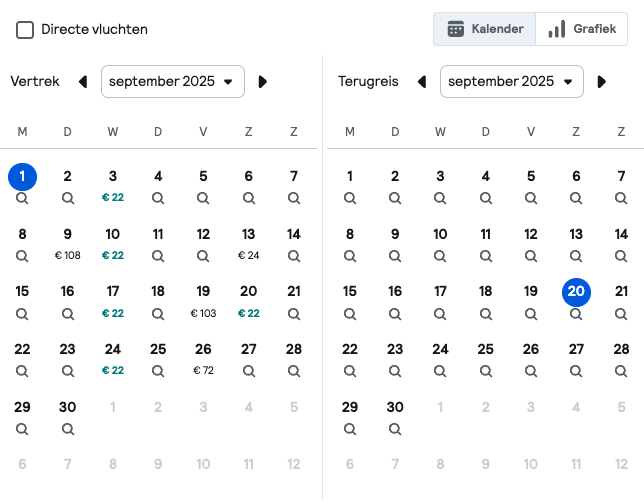The width and height of the screenshot is (644, 502).
Task: Select departure date 9 priced € 108
Action: pyautogui.click(x=68, y=244)
